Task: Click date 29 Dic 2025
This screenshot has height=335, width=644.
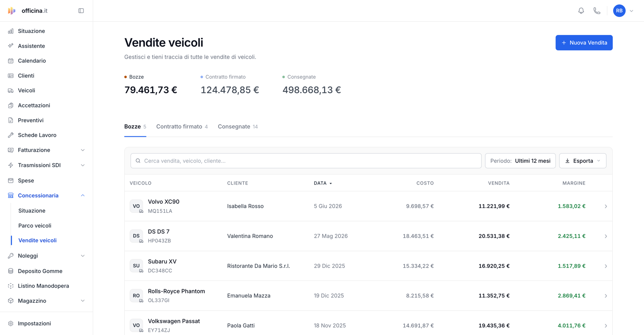Action: (x=329, y=266)
